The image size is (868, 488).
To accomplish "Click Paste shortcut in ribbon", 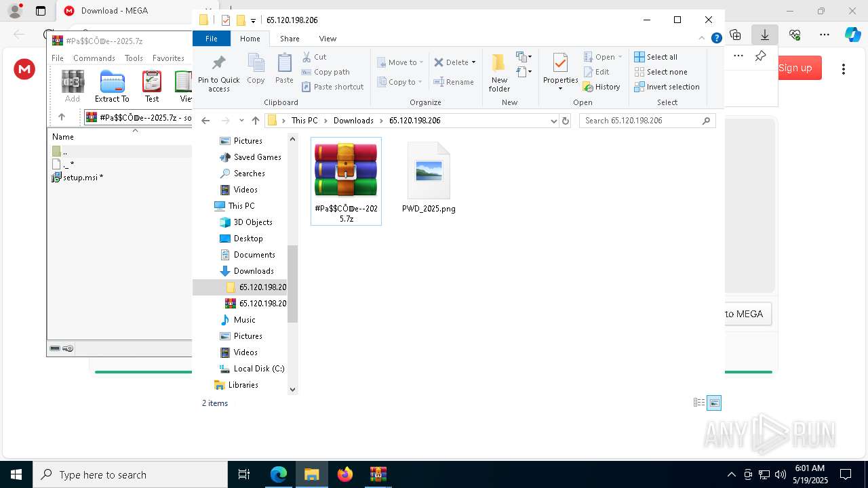I will (x=332, y=87).
